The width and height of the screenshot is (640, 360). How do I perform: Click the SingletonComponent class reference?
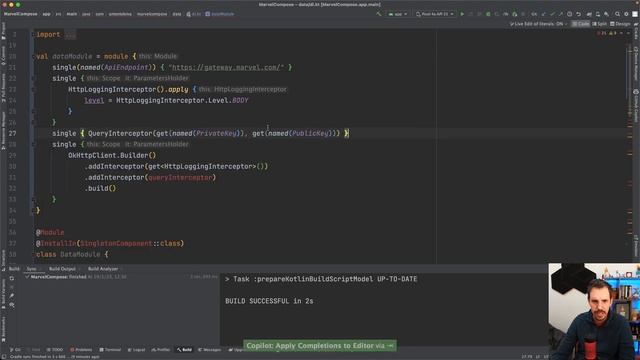click(116, 244)
